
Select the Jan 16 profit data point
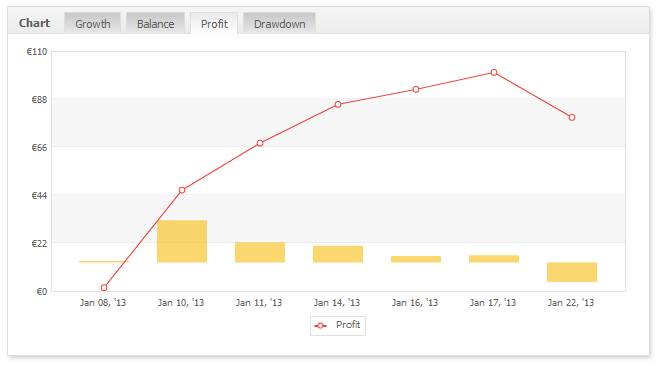pyautogui.click(x=416, y=90)
